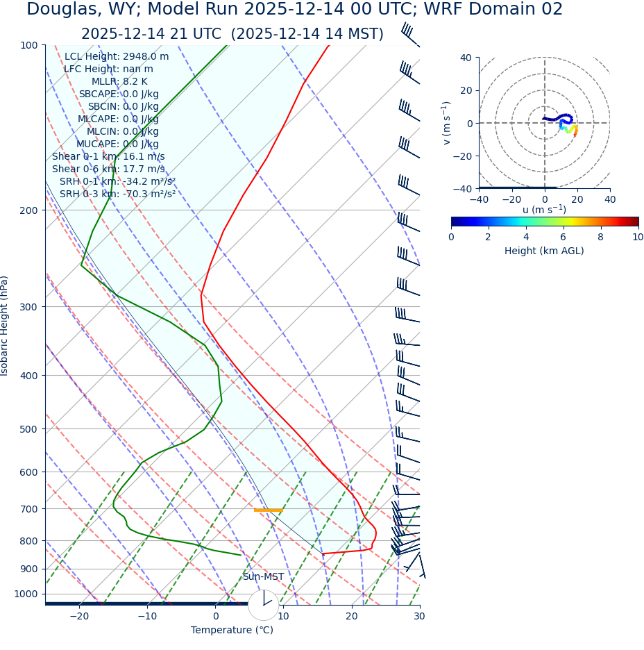Click the Height (km AGL) colorbar label

pos(544,251)
